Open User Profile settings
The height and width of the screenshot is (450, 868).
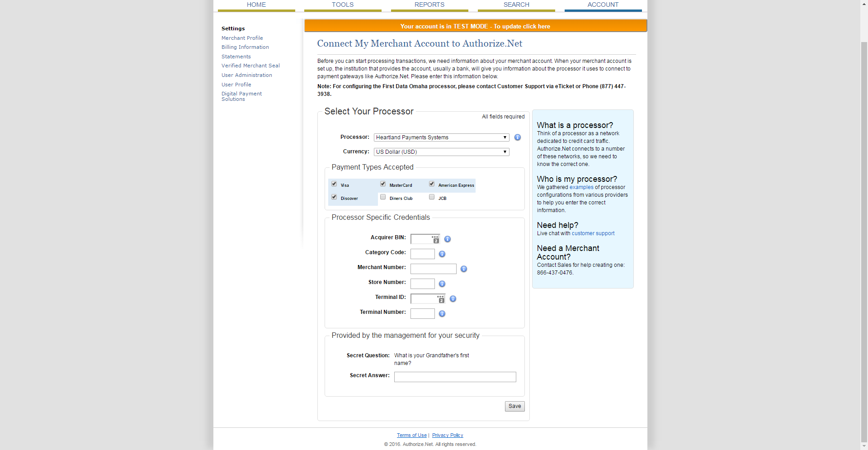[236, 85]
